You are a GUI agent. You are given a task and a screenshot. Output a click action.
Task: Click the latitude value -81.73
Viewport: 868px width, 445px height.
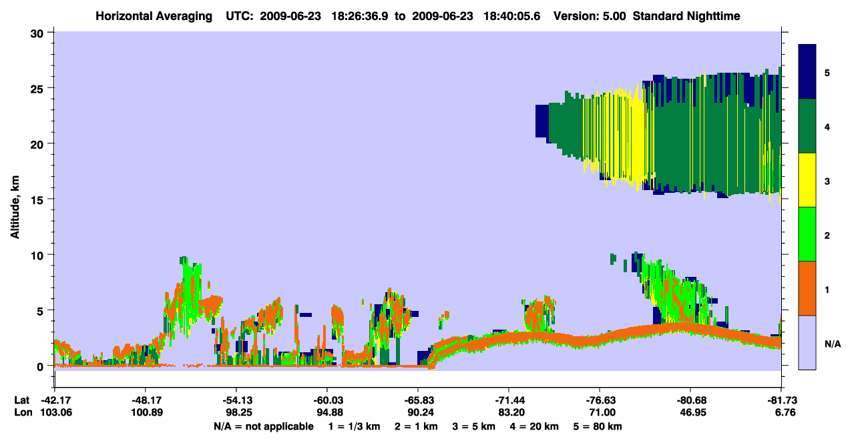(781, 400)
